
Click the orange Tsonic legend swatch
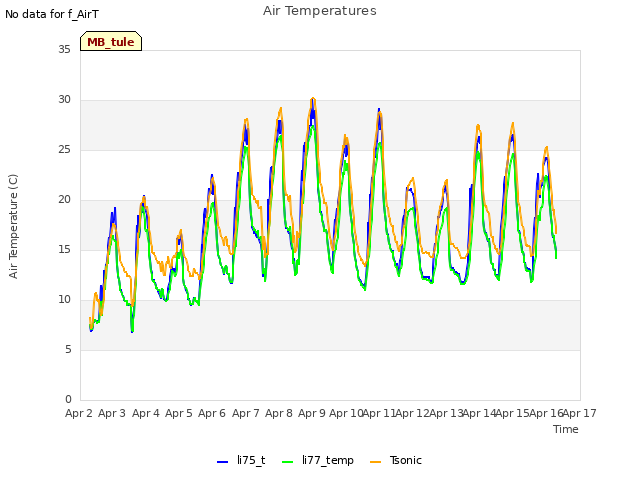tap(376, 462)
